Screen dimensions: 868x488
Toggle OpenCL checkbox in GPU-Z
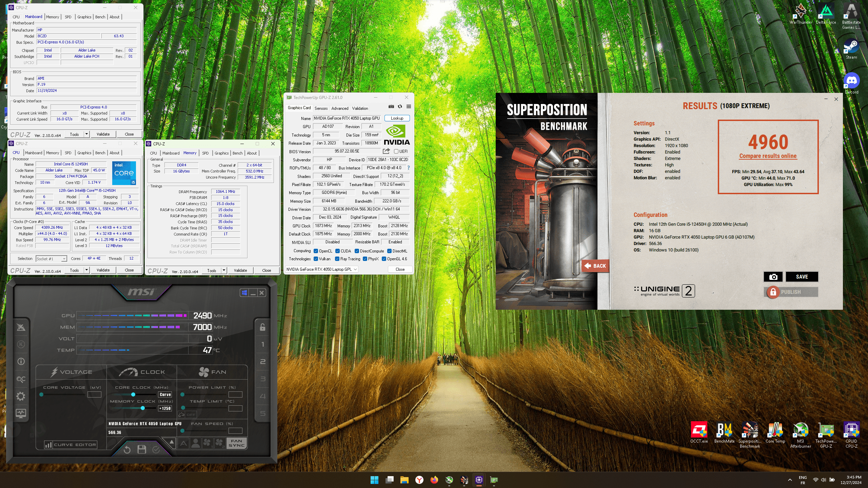tap(316, 251)
